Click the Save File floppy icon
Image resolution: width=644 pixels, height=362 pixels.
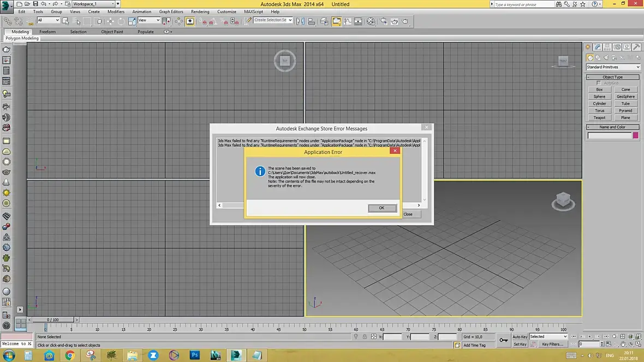pyautogui.click(x=35, y=4)
